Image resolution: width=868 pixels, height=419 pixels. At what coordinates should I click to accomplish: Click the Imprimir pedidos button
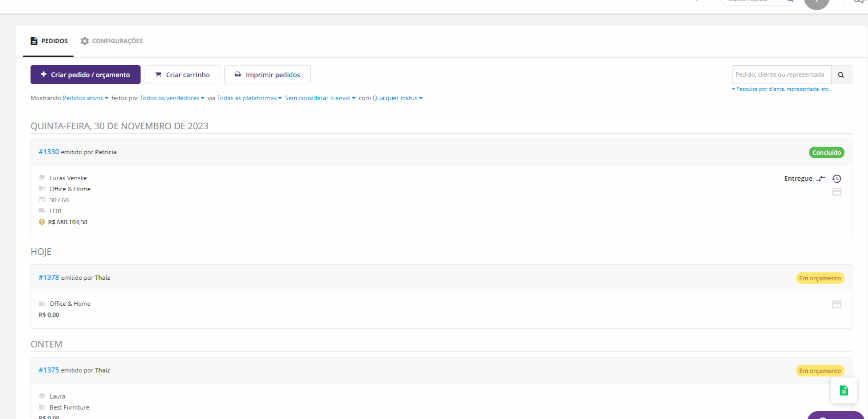point(267,75)
